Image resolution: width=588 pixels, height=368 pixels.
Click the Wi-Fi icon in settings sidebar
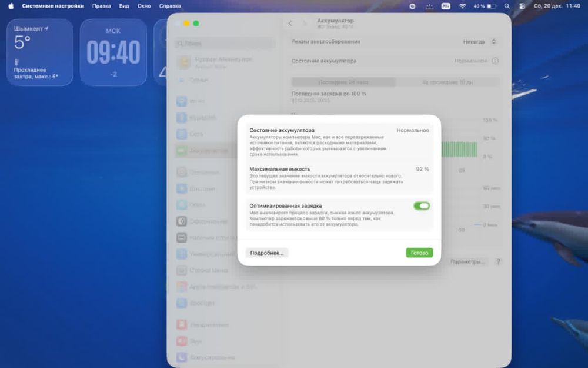[x=182, y=101]
